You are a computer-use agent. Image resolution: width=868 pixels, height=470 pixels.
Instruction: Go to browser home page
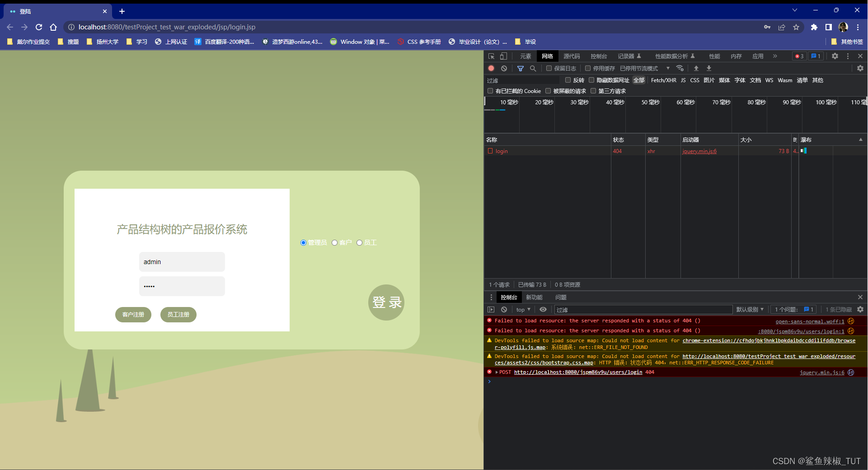click(53, 27)
